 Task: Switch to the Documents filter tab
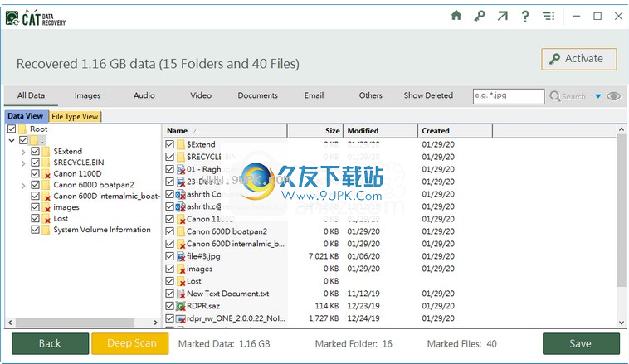[258, 95]
